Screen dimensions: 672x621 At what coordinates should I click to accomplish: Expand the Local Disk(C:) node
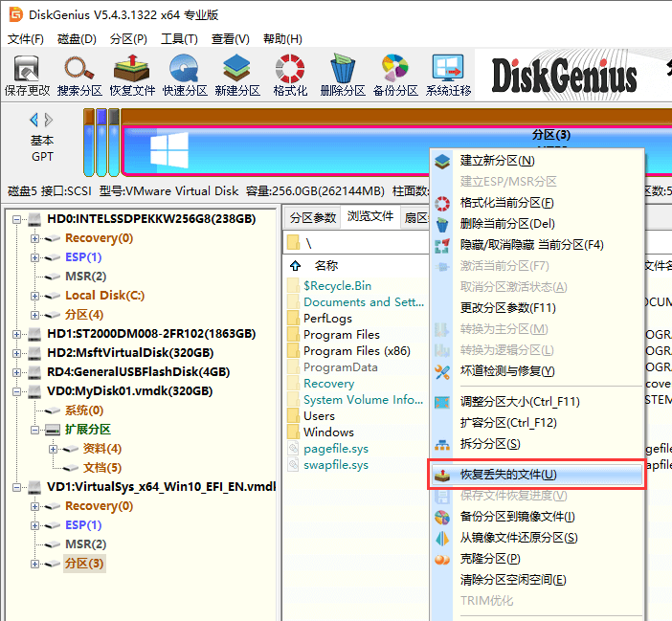click(34, 296)
